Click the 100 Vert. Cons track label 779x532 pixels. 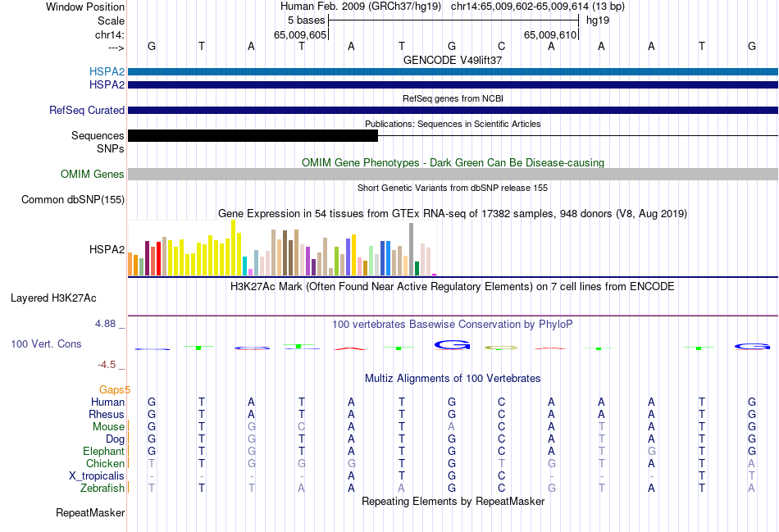pos(46,343)
